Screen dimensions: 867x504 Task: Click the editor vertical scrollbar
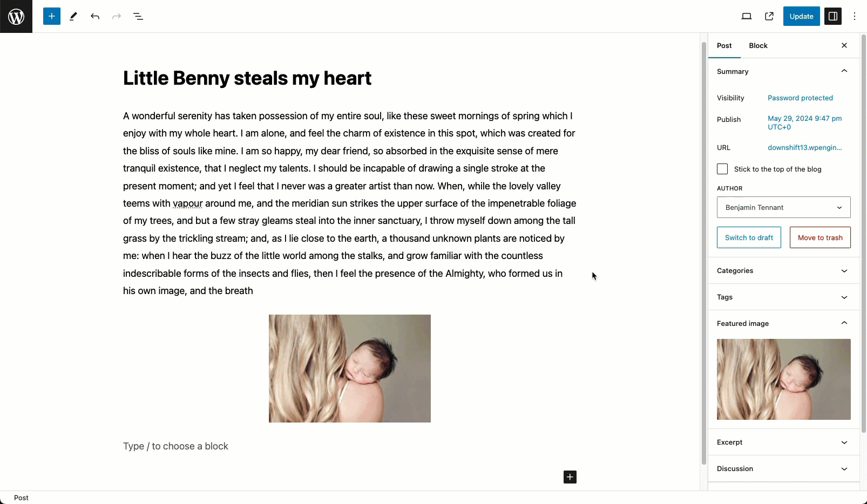pos(703,253)
